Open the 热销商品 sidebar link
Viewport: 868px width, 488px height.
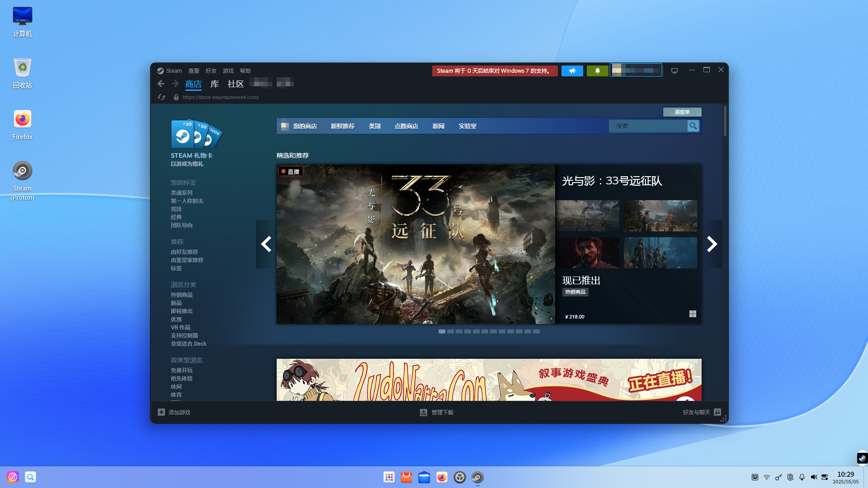(x=182, y=295)
